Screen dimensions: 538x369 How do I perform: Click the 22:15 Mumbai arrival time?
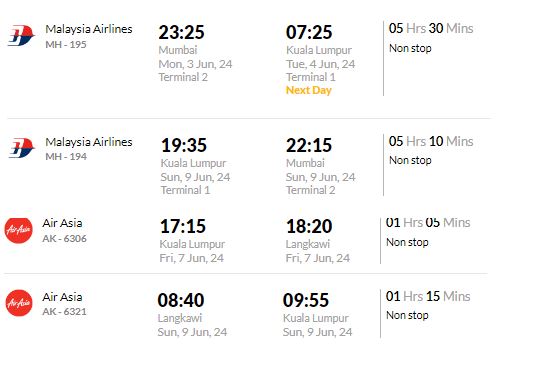coord(309,145)
